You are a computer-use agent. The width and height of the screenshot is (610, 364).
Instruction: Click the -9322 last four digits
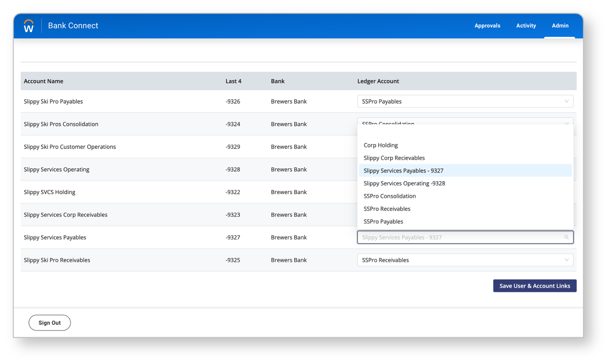tap(233, 192)
